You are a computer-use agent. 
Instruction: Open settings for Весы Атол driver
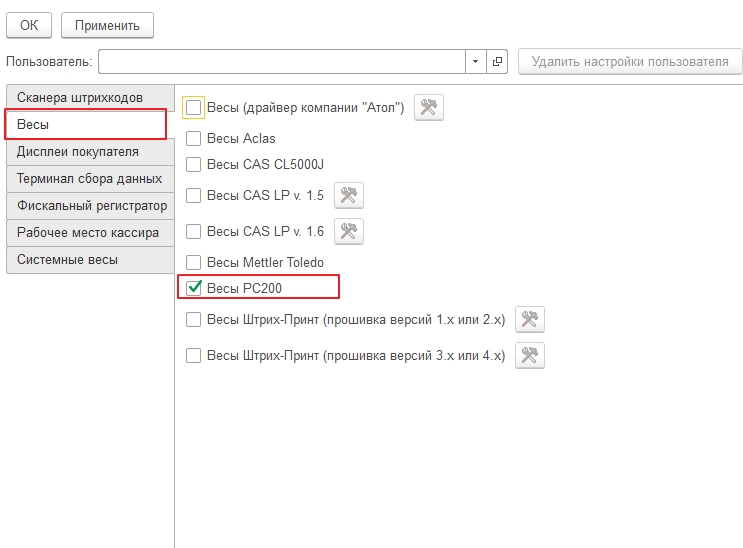pyautogui.click(x=429, y=108)
